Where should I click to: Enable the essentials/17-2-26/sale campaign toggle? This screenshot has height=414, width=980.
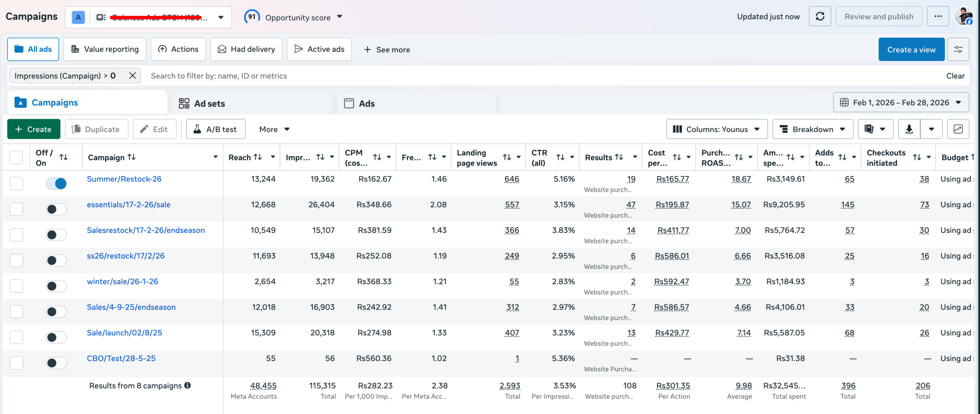pos(56,209)
